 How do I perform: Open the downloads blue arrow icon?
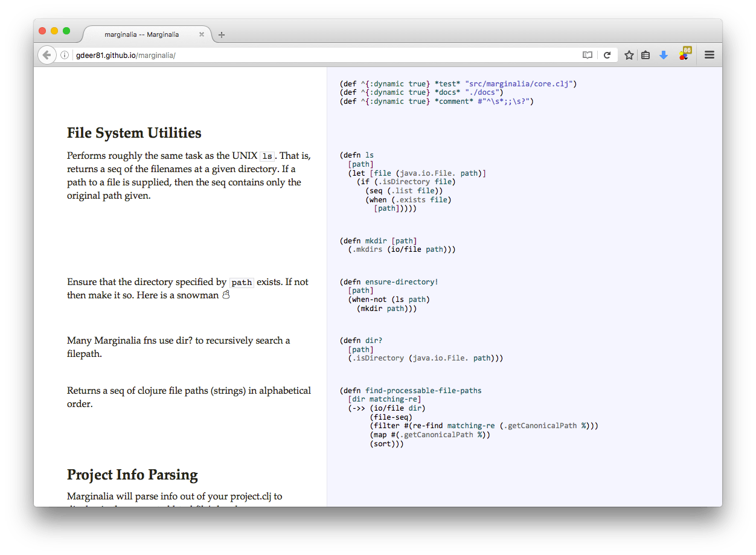(664, 55)
